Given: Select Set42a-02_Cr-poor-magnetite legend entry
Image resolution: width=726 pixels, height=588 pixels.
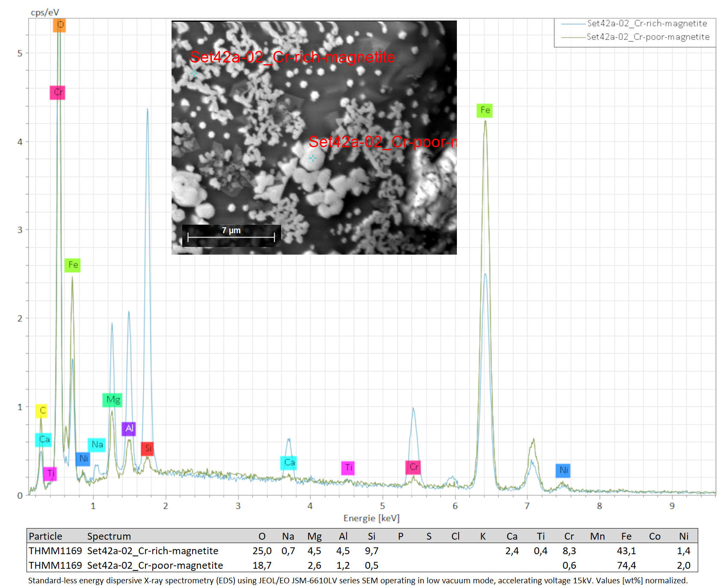Looking at the screenshot, I should [x=636, y=37].
